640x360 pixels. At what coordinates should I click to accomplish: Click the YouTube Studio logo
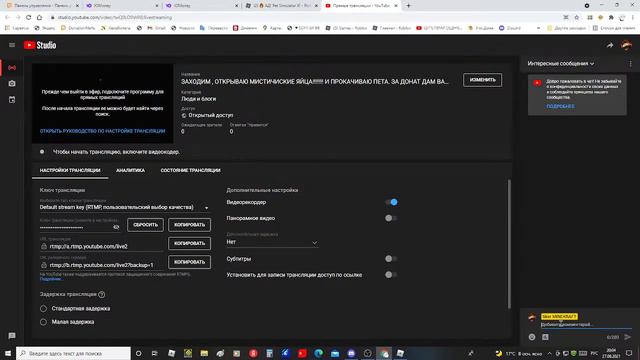click(40, 45)
